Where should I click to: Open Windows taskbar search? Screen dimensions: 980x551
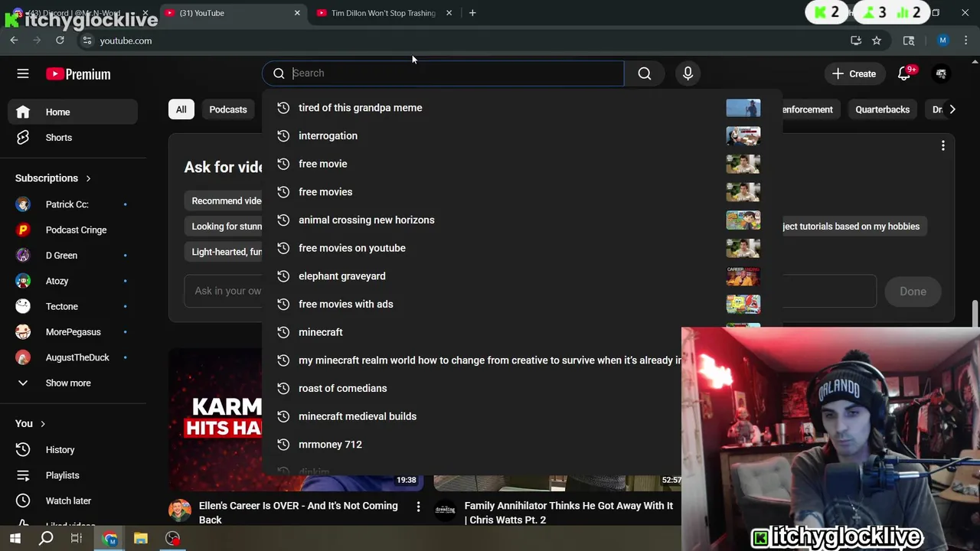pyautogui.click(x=46, y=539)
